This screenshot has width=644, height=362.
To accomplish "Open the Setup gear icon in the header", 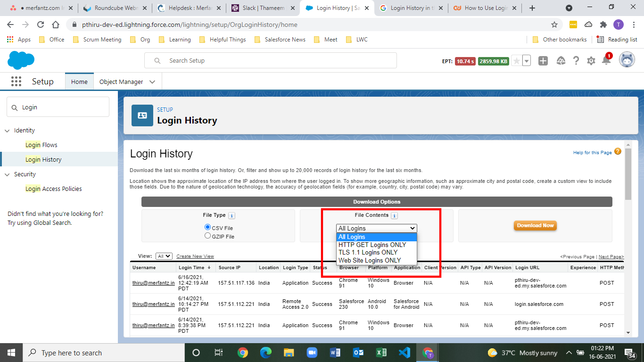I will [x=591, y=60].
